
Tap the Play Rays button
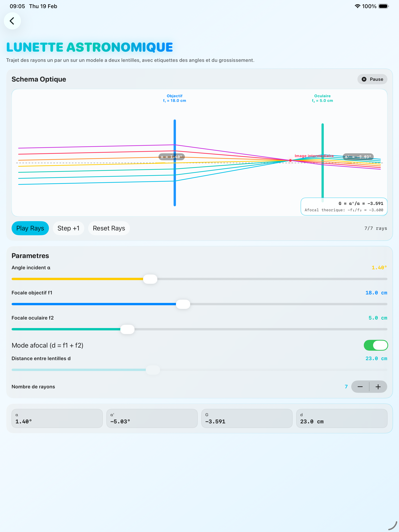point(30,228)
